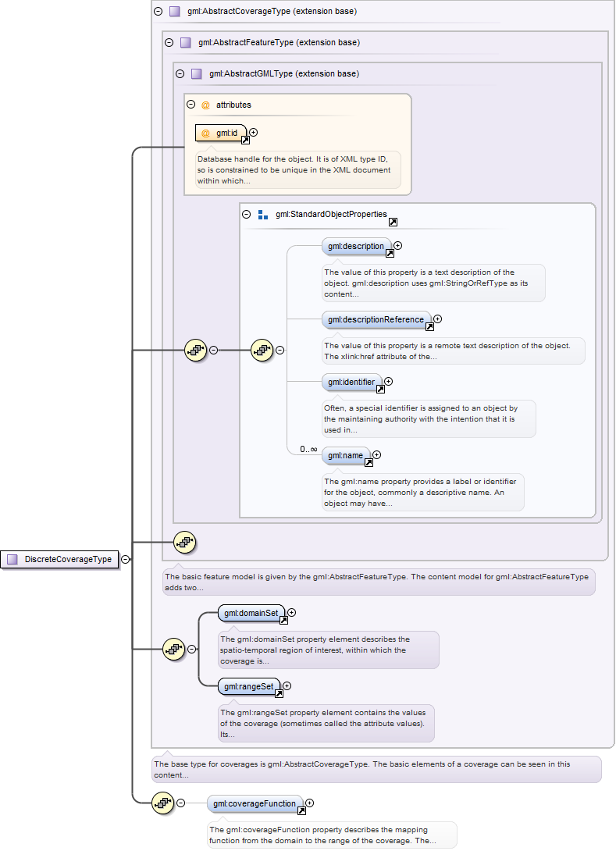Open the gml:descriptionReference element
Viewport: 616px width, 851px height.
pyautogui.click(x=376, y=319)
